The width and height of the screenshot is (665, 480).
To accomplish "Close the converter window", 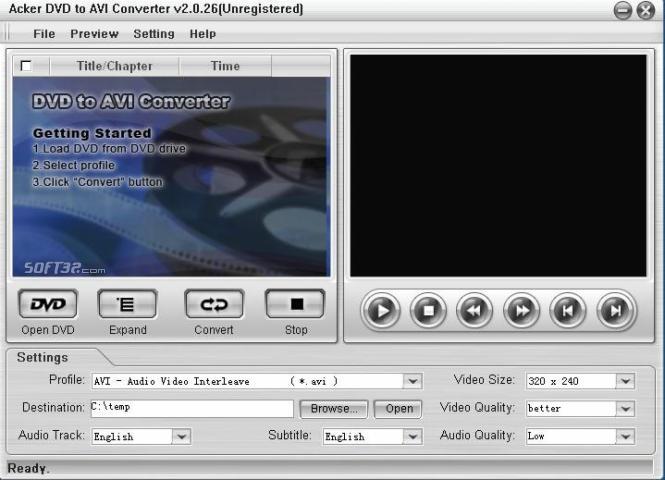I will 646,10.
